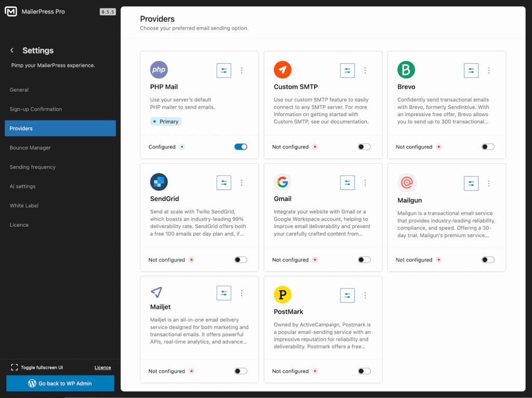Click the Mailjet purple arrow logo
The image size is (532, 398).
click(x=156, y=292)
